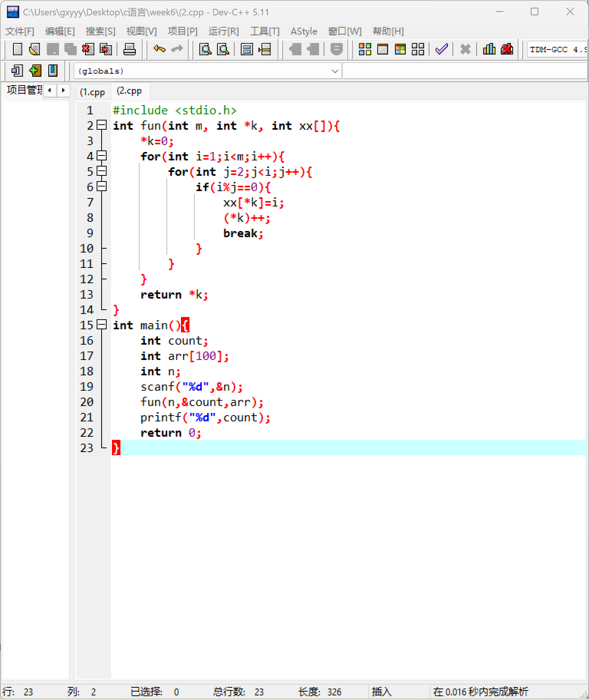Open the (globals) scope dropdown
Image resolution: width=589 pixels, height=700 pixels.
(x=207, y=71)
